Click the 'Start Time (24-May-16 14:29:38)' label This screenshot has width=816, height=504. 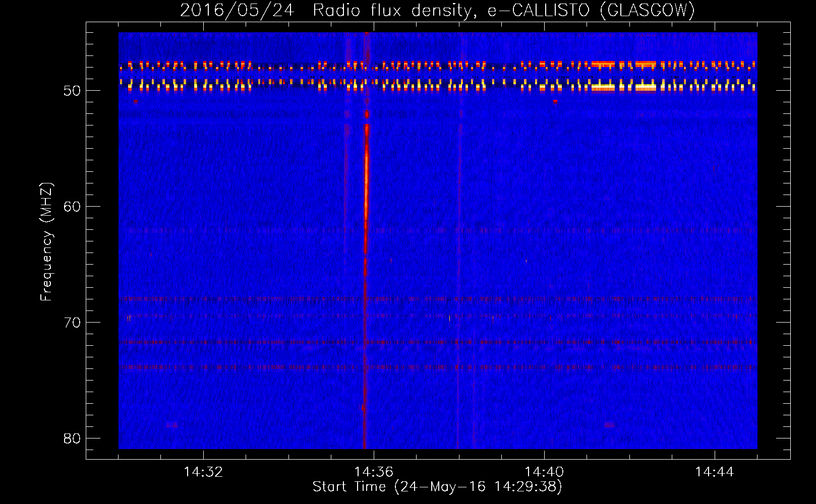[x=437, y=487]
